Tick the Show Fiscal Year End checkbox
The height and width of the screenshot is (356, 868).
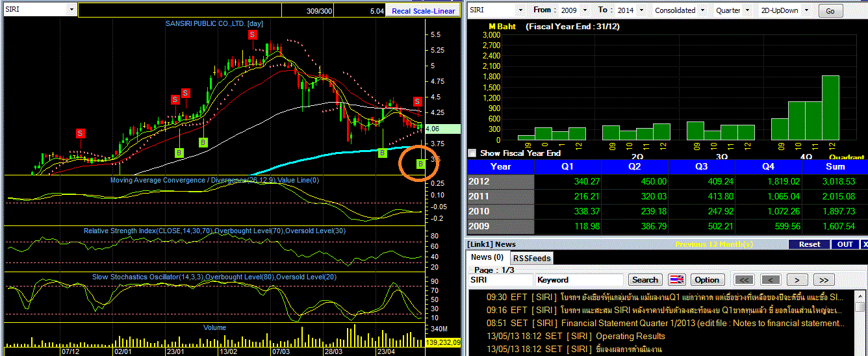point(472,153)
